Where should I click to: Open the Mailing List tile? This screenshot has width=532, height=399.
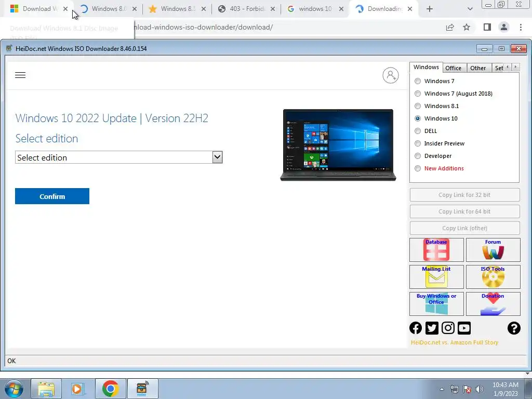pyautogui.click(x=436, y=277)
